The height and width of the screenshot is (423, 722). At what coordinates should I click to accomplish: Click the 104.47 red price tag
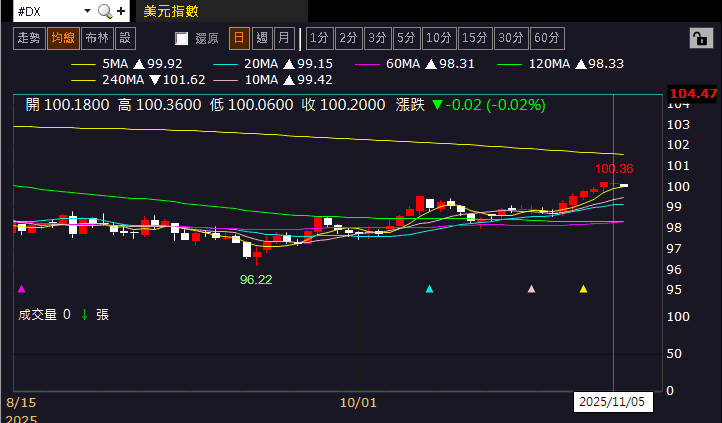click(693, 94)
